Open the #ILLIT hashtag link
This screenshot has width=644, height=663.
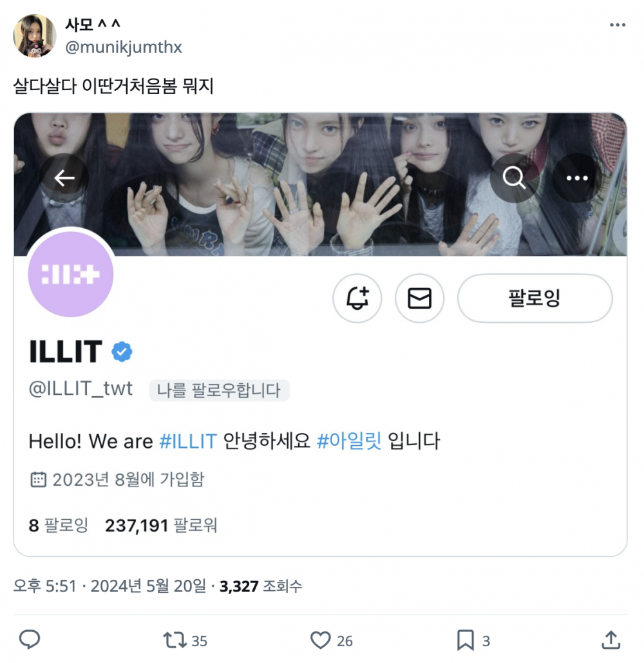tap(188, 441)
